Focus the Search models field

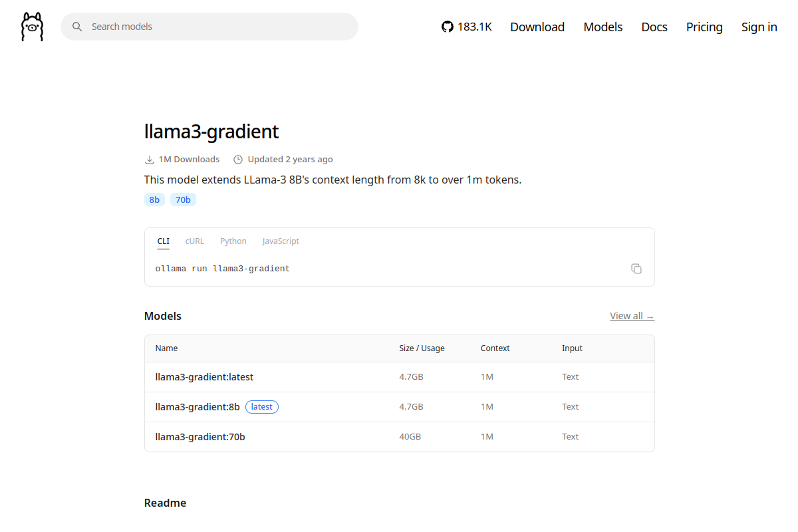209,27
